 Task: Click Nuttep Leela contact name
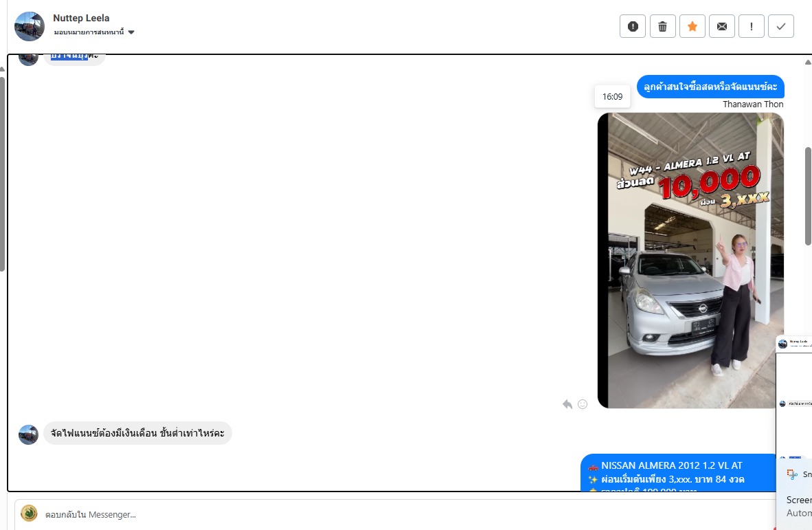(81, 18)
